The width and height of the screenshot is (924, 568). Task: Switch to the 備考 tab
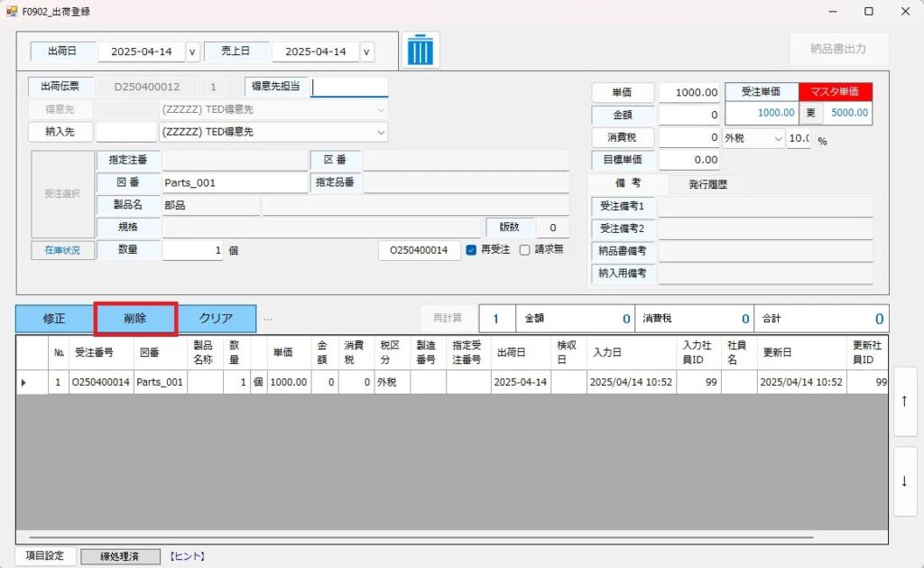point(628,183)
